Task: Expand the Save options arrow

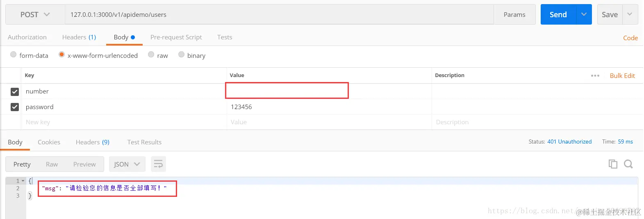Action: (x=630, y=14)
